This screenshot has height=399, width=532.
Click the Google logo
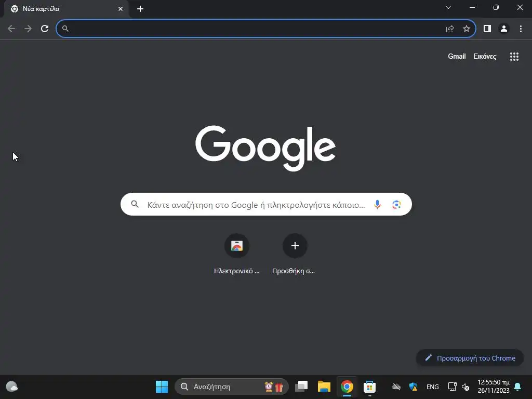(265, 148)
